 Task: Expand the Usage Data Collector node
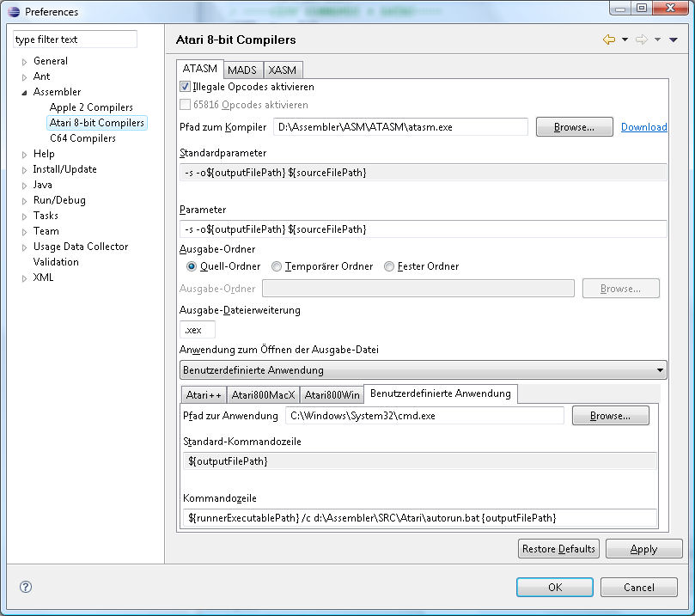click(24, 247)
